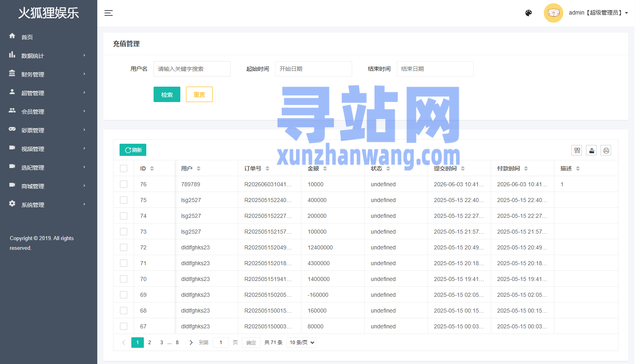Viewport: 635px width, 364px height.
Task: Open the 首页 menu item
Action: click(49, 37)
